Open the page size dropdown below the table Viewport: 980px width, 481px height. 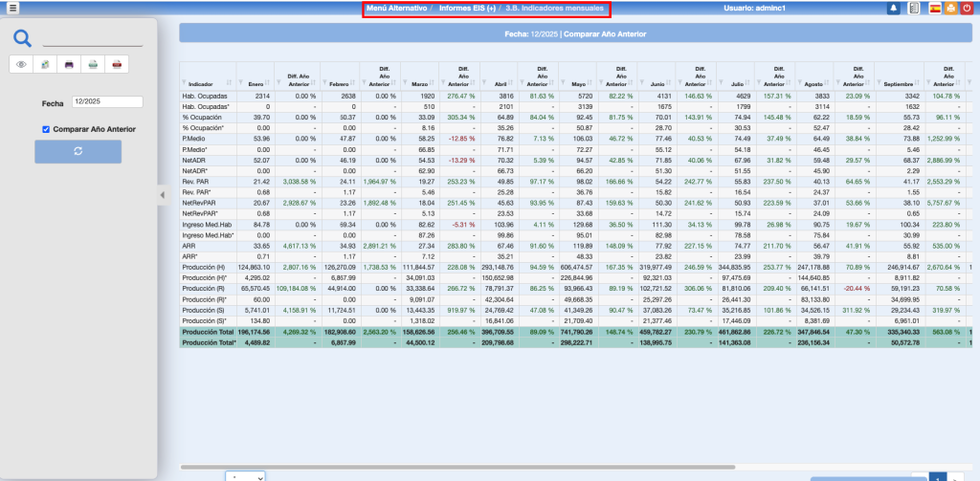245,475
